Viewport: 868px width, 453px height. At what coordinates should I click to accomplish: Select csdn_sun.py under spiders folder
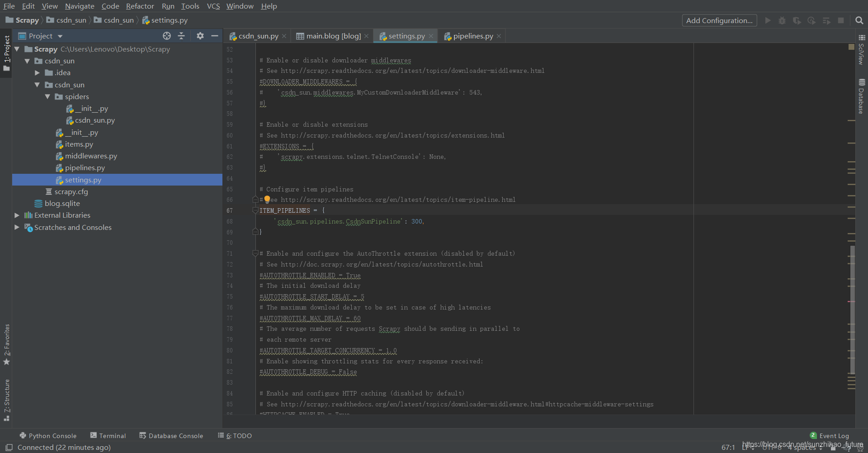point(95,120)
